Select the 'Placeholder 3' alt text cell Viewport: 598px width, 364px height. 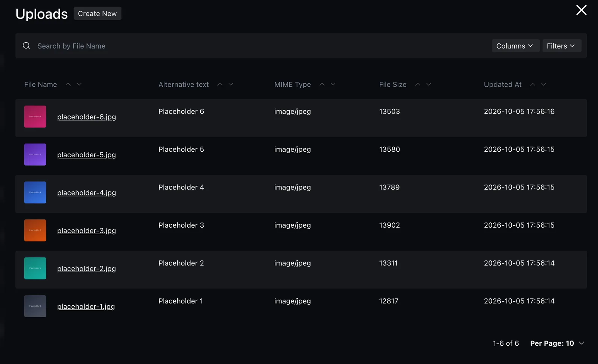coord(181,225)
